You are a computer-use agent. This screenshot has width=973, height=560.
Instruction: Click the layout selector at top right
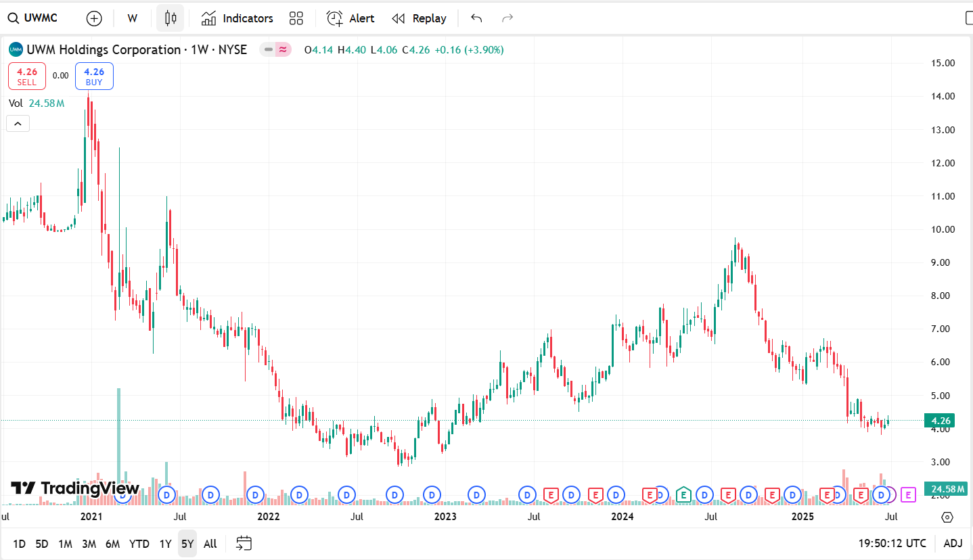pos(968,18)
